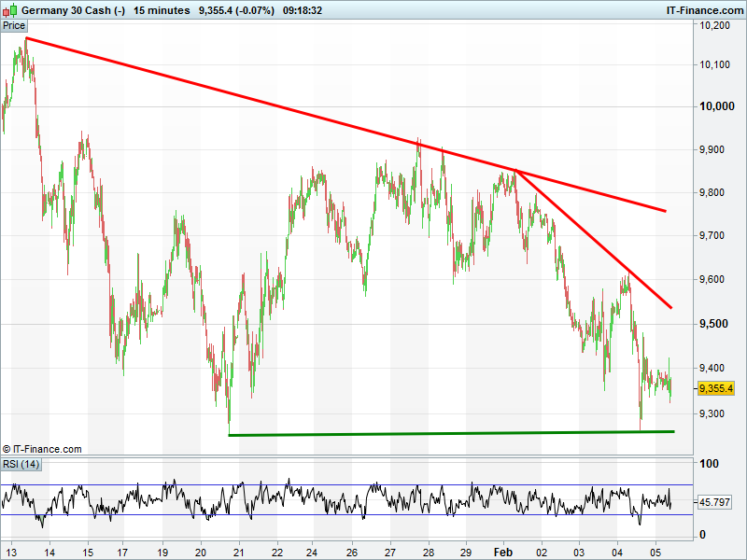Click the 21 date on time axis

[239, 552]
